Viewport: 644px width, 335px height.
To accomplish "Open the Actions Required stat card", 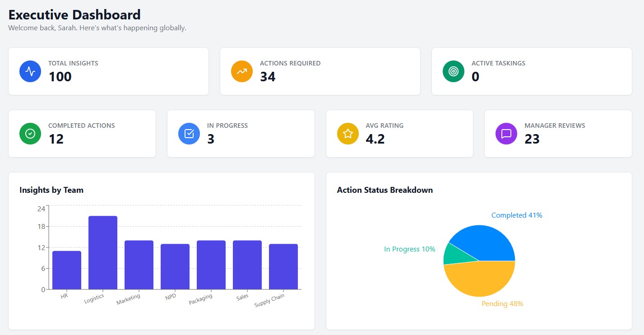I will click(x=320, y=71).
